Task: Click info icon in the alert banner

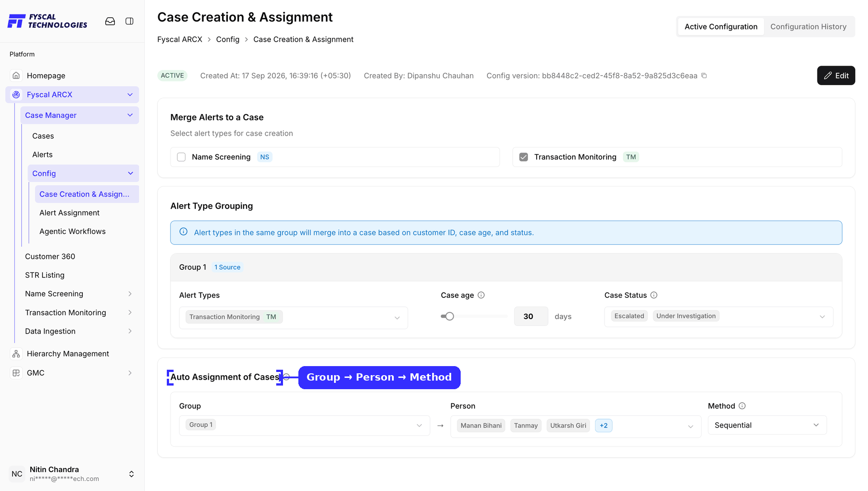Action: coord(184,232)
